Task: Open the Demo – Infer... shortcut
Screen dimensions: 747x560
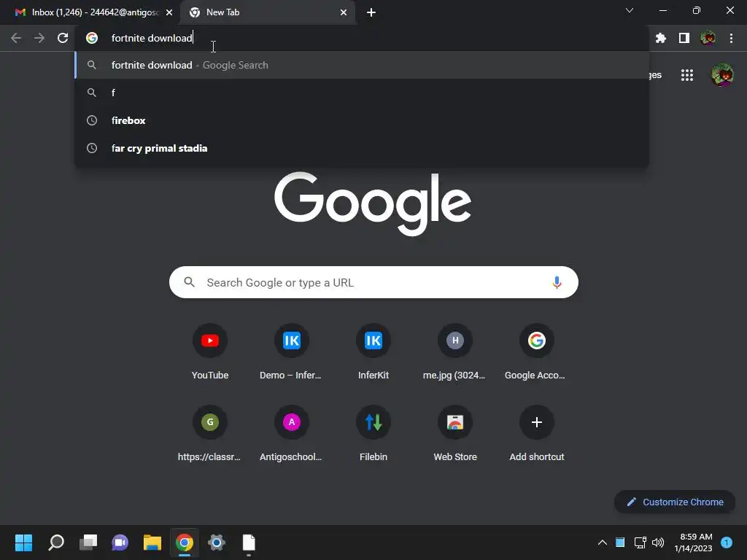Action: [x=291, y=351]
